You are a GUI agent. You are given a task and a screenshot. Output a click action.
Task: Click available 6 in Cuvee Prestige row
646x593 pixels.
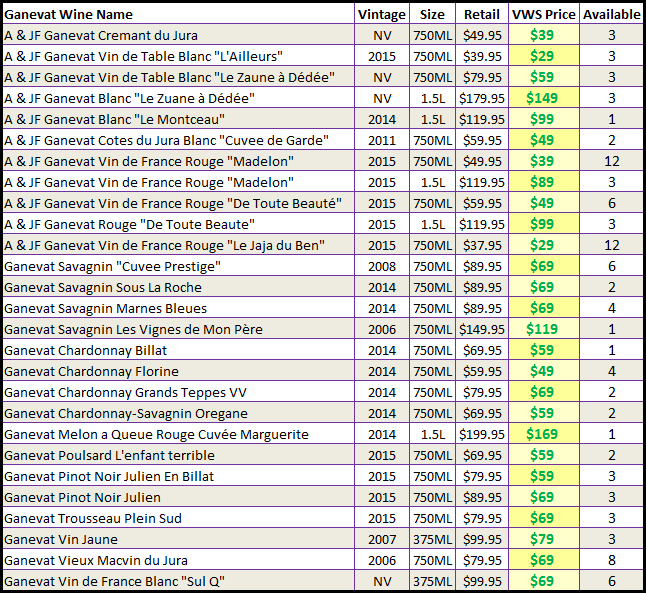click(x=612, y=266)
